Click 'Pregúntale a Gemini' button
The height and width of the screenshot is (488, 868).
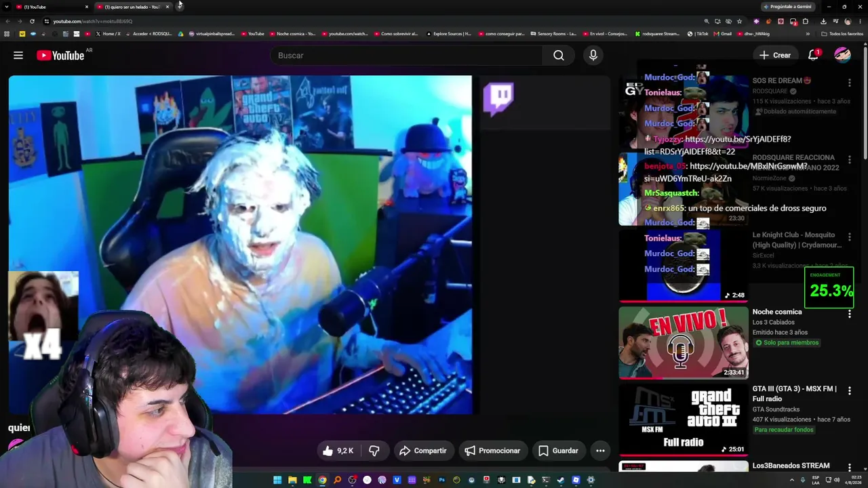coord(787,7)
